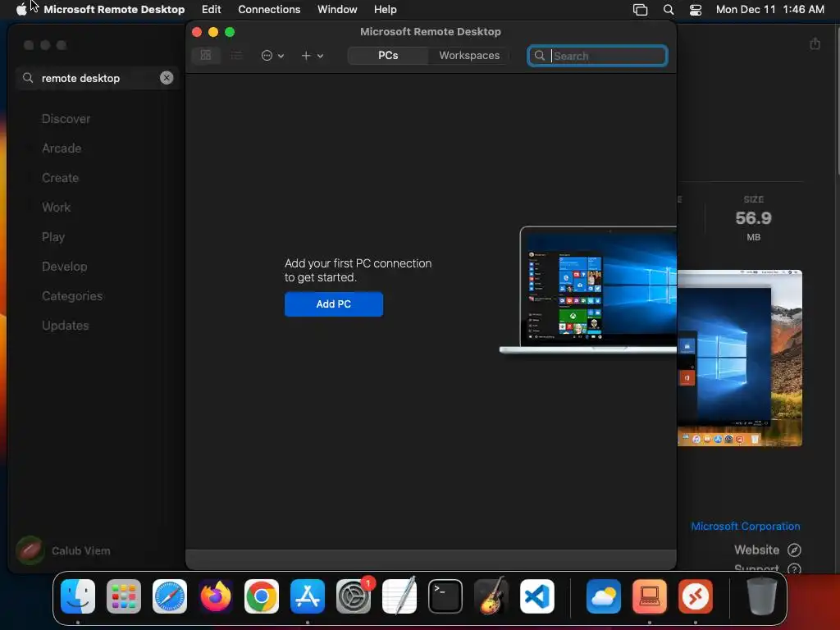Open the Connections menu

(269, 9)
